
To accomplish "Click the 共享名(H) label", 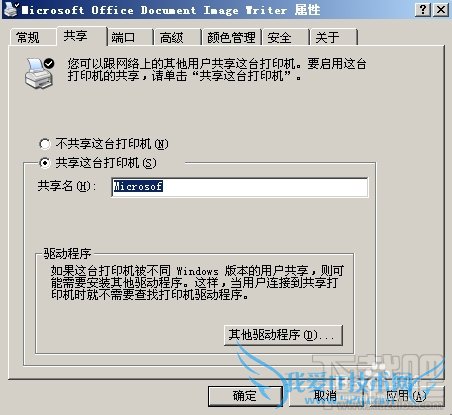I will [66, 186].
